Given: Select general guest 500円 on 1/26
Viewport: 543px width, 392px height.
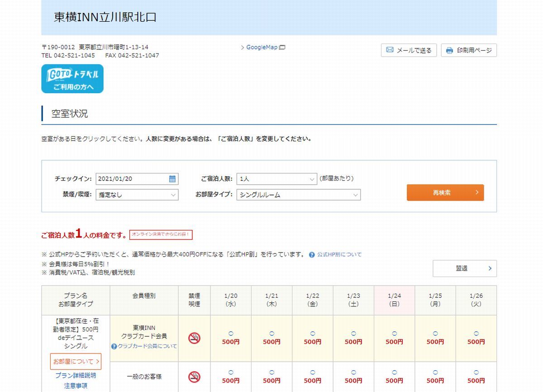Looking at the screenshot, I should pyautogui.click(x=476, y=381).
